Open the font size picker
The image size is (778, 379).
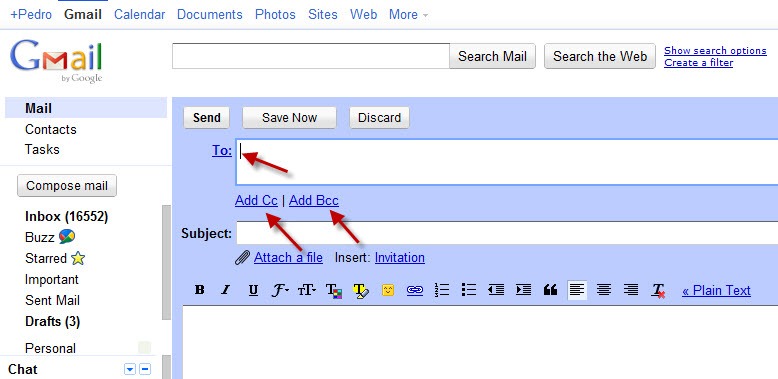[307, 290]
